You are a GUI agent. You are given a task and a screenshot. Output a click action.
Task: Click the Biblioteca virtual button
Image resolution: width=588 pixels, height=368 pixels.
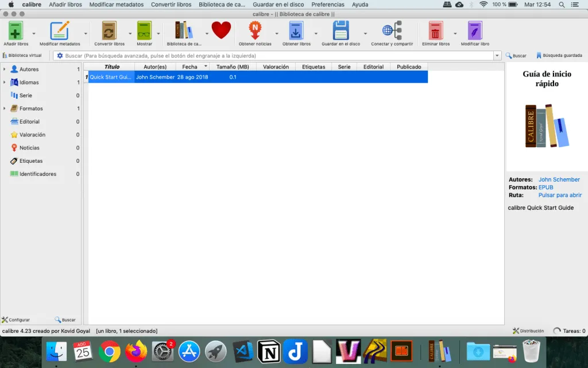pyautogui.click(x=22, y=55)
